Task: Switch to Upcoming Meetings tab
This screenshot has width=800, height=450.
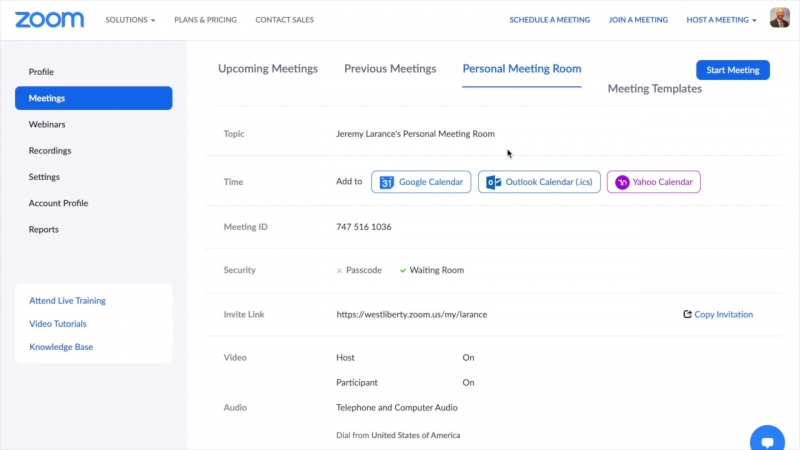Action: (x=268, y=69)
